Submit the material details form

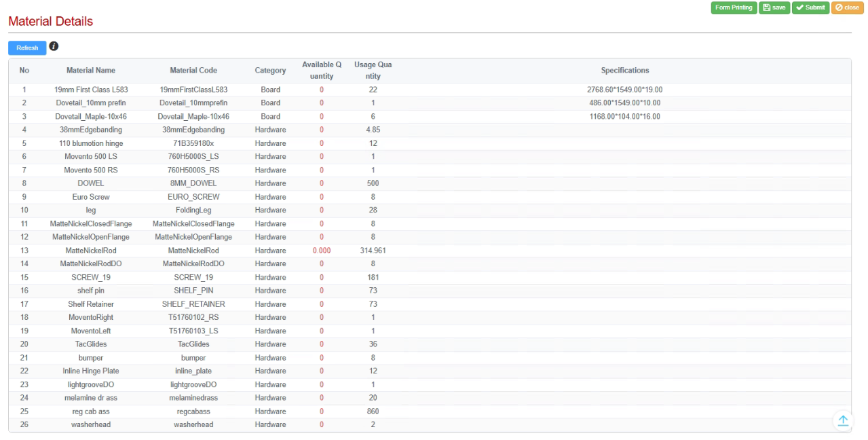click(x=810, y=7)
